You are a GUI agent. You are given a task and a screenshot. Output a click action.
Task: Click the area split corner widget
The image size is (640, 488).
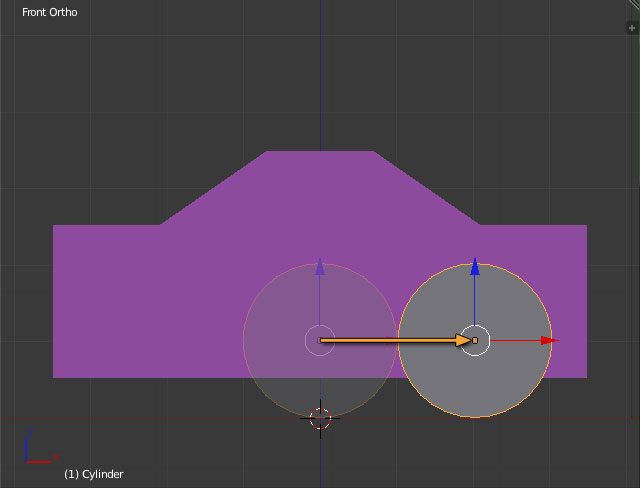[633, 6]
